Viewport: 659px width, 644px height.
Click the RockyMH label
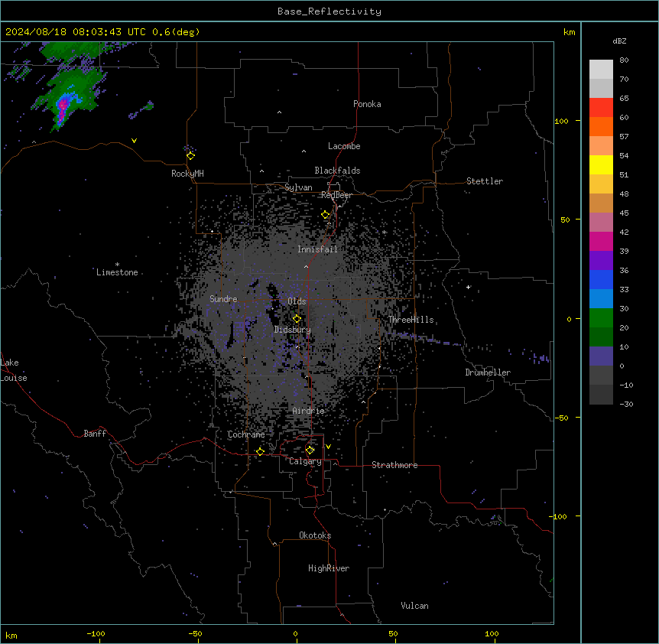coord(187,174)
